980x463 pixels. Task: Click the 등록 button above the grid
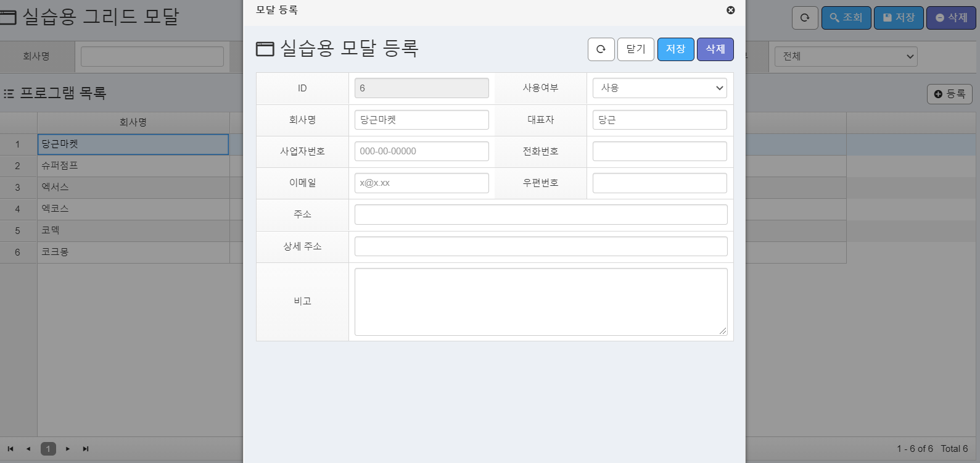pos(950,94)
